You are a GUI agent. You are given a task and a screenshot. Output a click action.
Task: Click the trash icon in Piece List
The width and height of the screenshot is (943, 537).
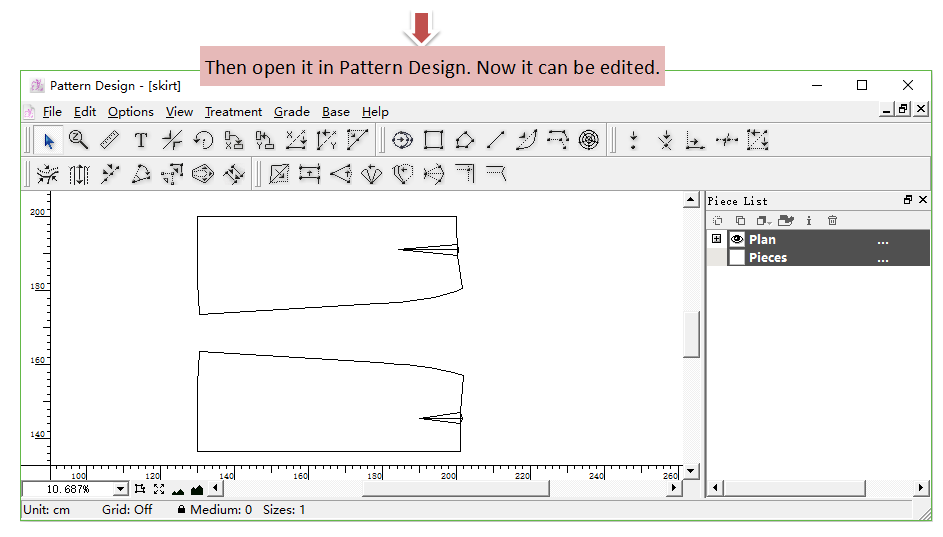pos(832,220)
